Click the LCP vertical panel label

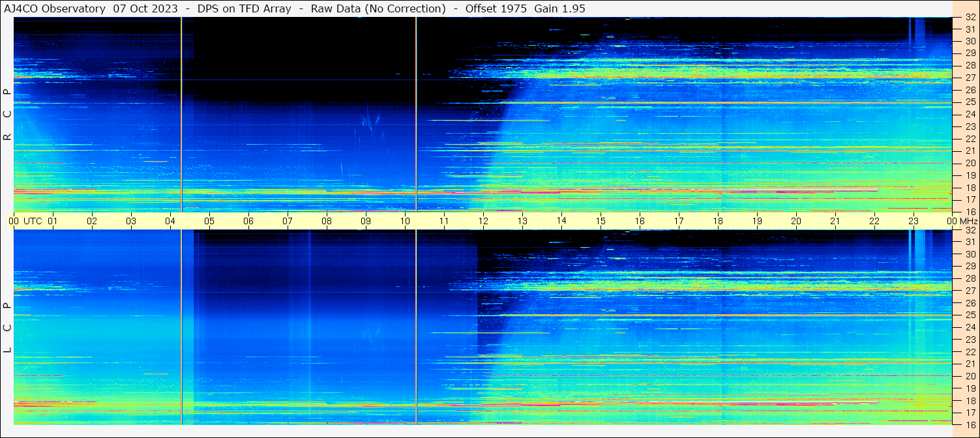[x=7, y=327]
